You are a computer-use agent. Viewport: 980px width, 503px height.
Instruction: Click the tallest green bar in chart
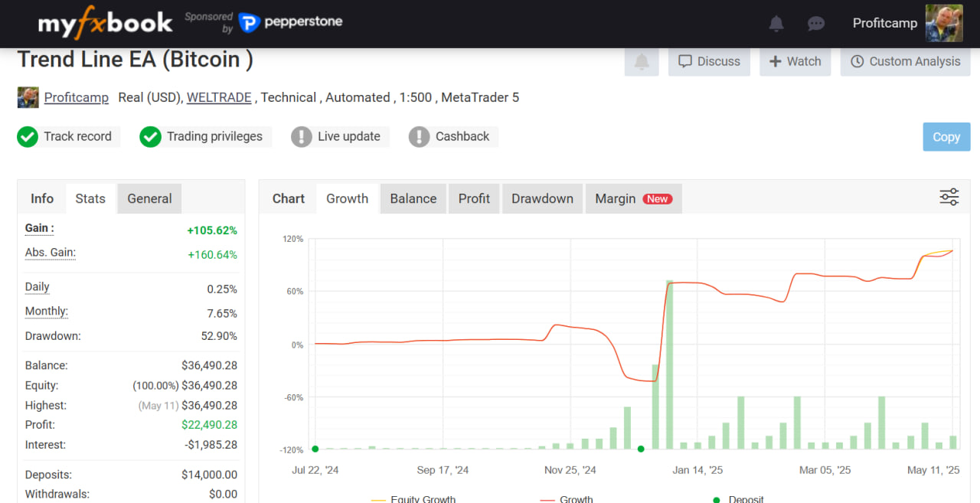[x=669, y=364]
